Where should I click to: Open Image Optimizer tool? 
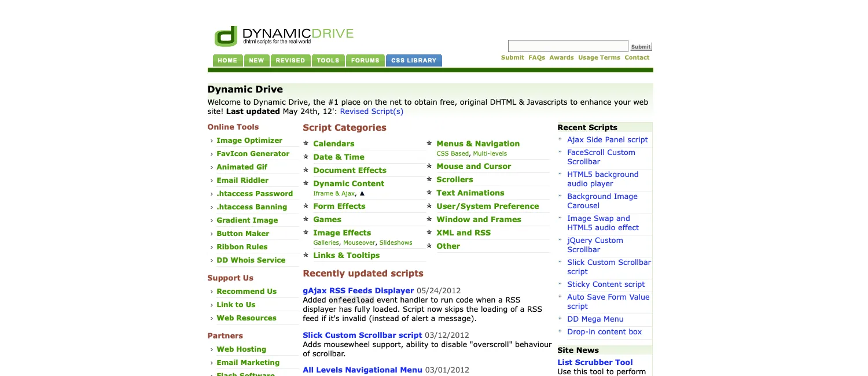(x=249, y=141)
